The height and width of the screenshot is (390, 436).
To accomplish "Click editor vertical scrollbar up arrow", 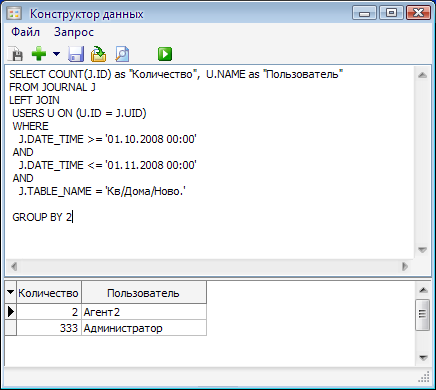I will 422,75.
